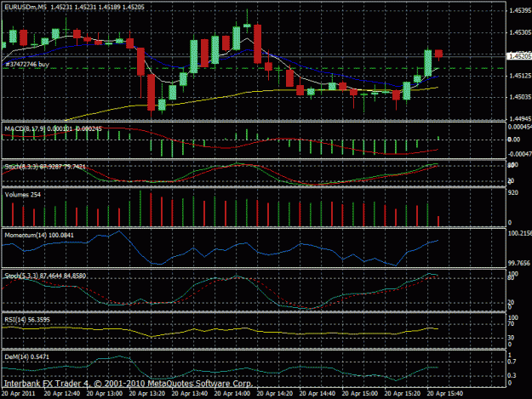Click the 99.7656 momentum scale value
This screenshot has width=532, height=399.
pos(518,264)
